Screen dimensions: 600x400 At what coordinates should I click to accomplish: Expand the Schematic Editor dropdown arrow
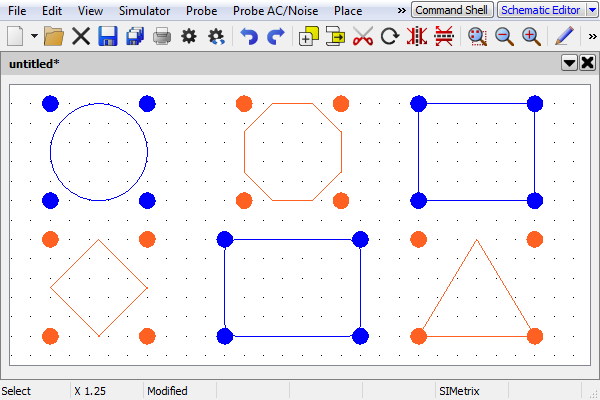tap(591, 10)
